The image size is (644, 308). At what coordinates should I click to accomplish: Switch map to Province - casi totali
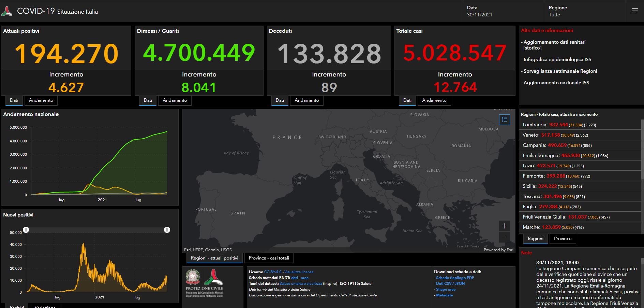[x=269, y=258]
